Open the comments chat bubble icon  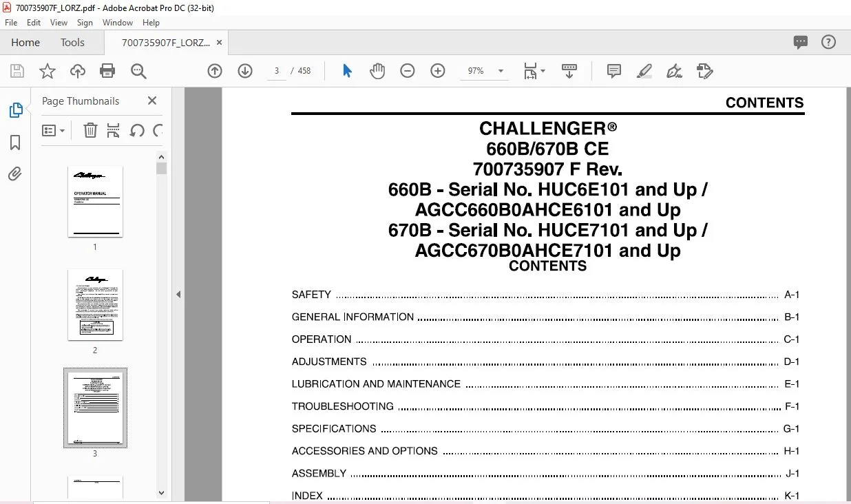(x=801, y=42)
